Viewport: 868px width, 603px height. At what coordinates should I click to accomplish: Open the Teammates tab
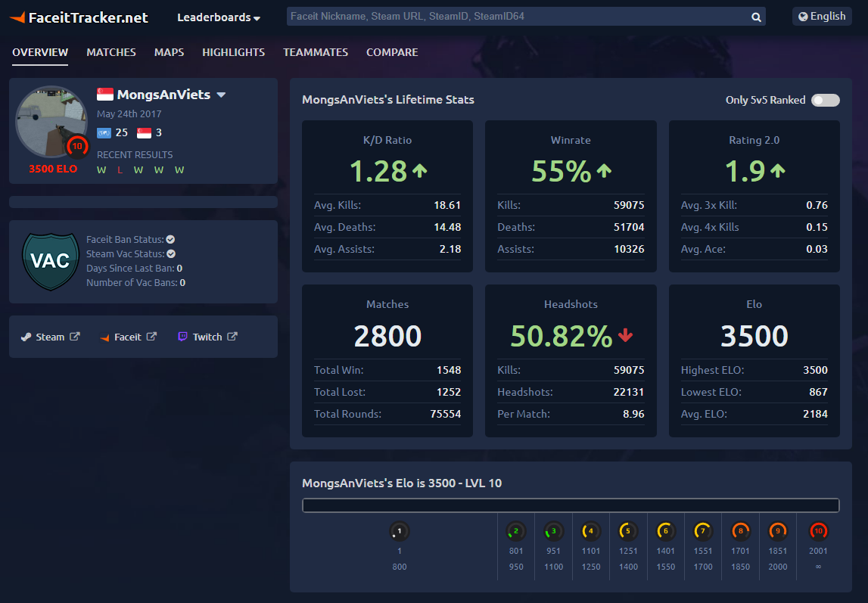coord(316,52)
